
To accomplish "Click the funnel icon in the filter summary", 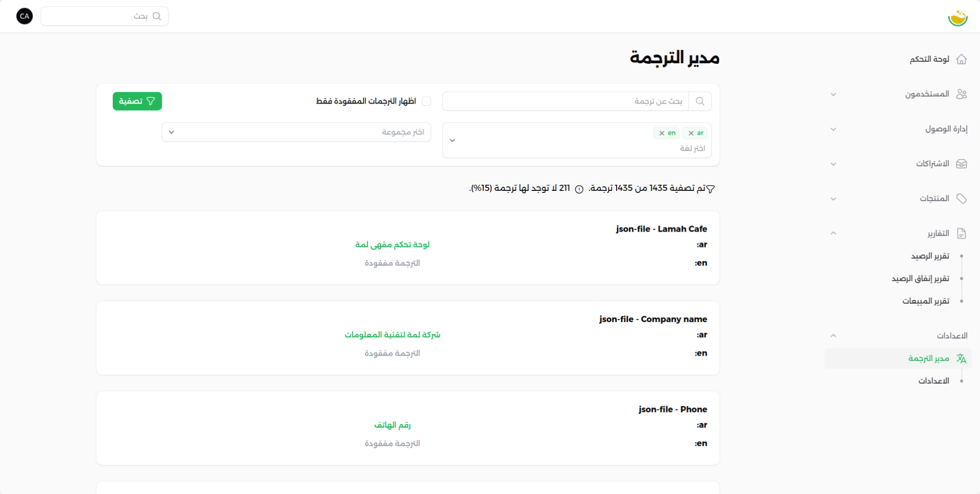I will [x=710, y=189].
